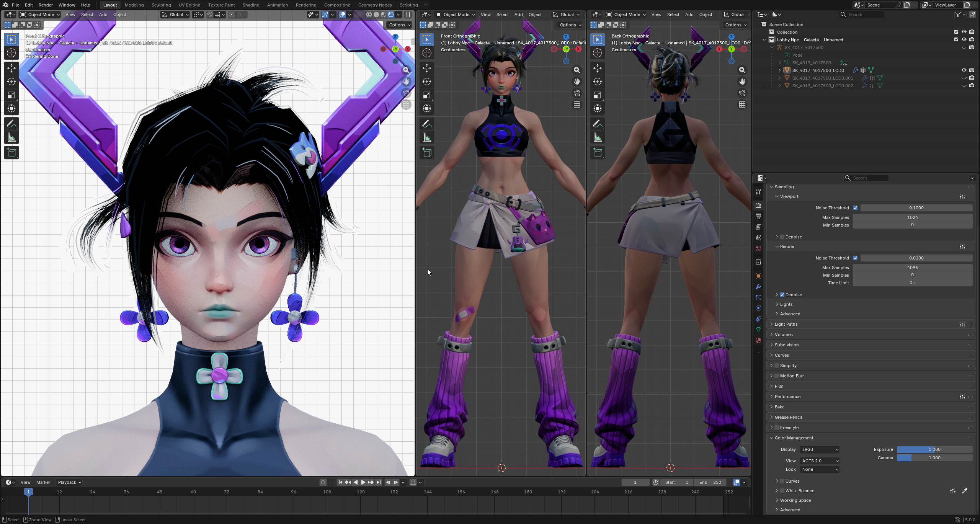The height and width of the screenshot is (524, 980).
Task: Open the View transform ACES 2.0 dropdown
Action: (820, 461)
